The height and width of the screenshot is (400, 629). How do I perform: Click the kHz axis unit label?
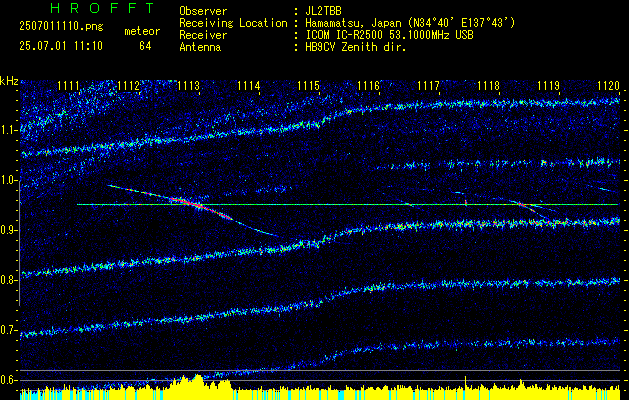pos(9,81)
